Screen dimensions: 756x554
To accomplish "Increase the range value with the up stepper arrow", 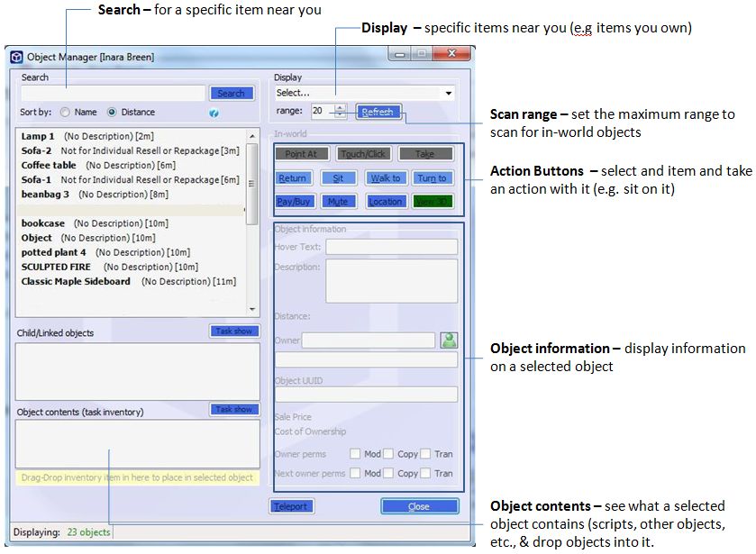I will click(x=340, y=107).
